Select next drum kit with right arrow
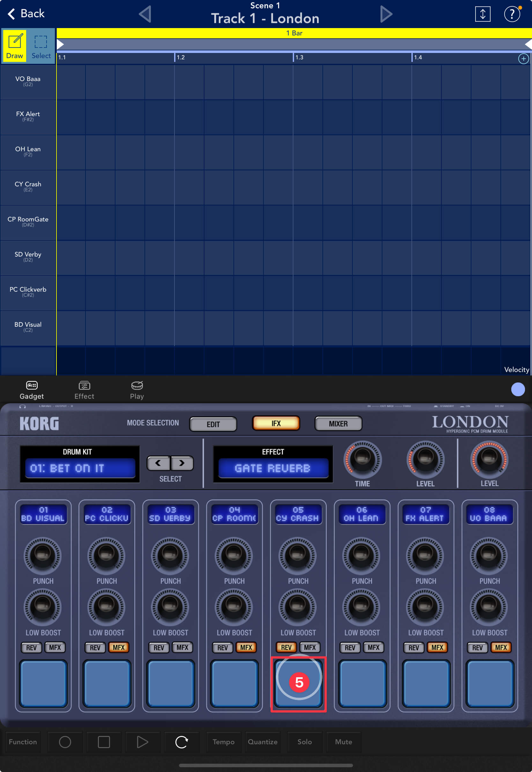The image size is (532, 772). pos(182,463)
